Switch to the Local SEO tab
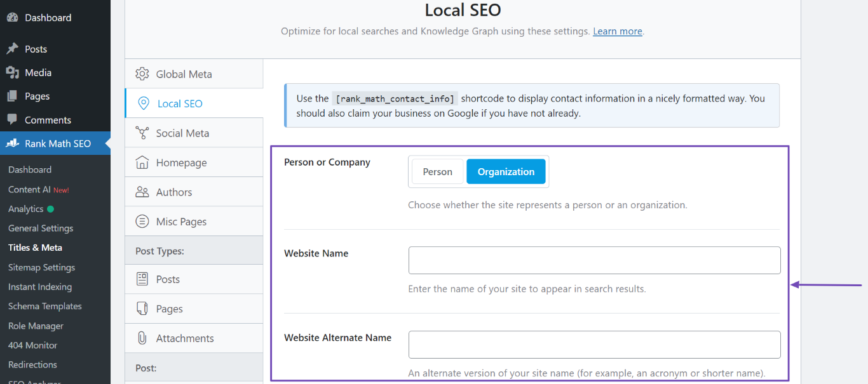Screen dimensions: 868x384 (194, 103)
